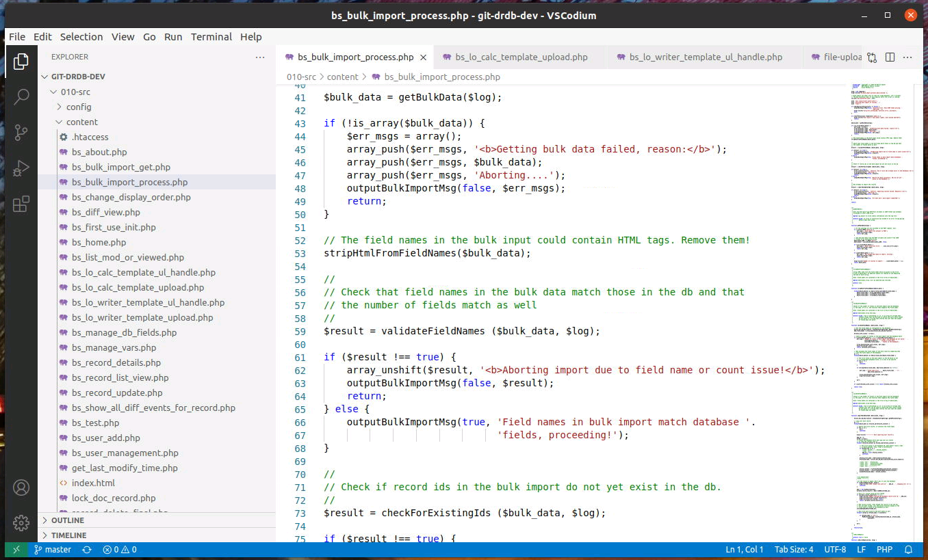This screenshot has height=560, width=928.
Task: Open Explorer views and more actions ellipsis
Action: click(x=260, y=57)
